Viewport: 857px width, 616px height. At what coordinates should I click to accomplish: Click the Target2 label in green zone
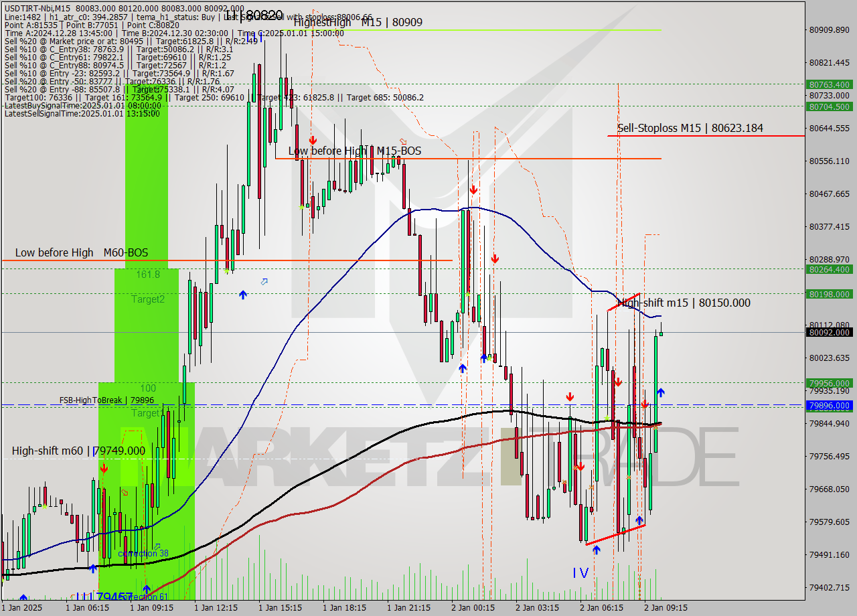148,299
